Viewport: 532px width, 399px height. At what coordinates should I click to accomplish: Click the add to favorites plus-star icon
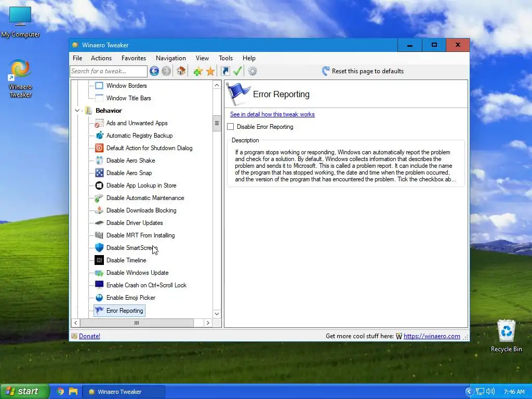[198, 71]
